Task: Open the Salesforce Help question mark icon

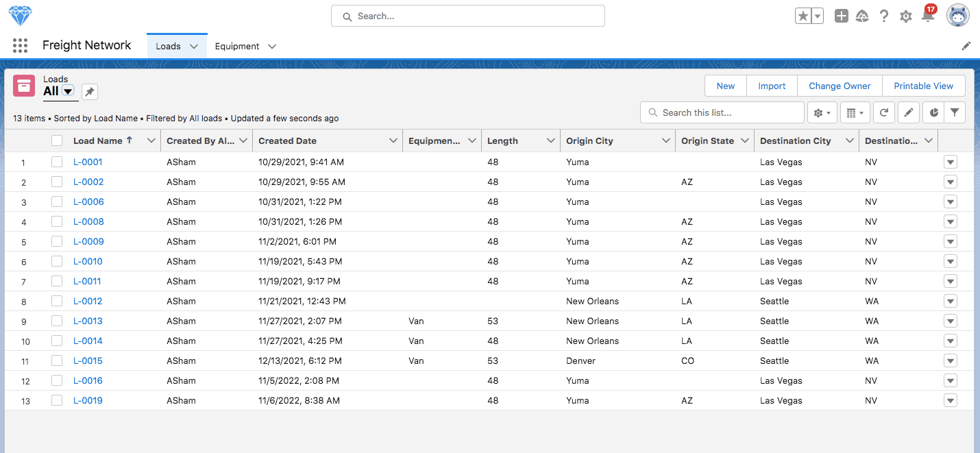Action: click(884, 16)
